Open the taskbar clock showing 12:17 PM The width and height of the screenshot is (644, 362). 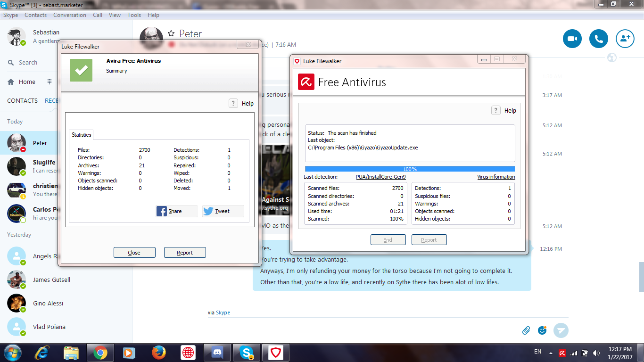620,353
